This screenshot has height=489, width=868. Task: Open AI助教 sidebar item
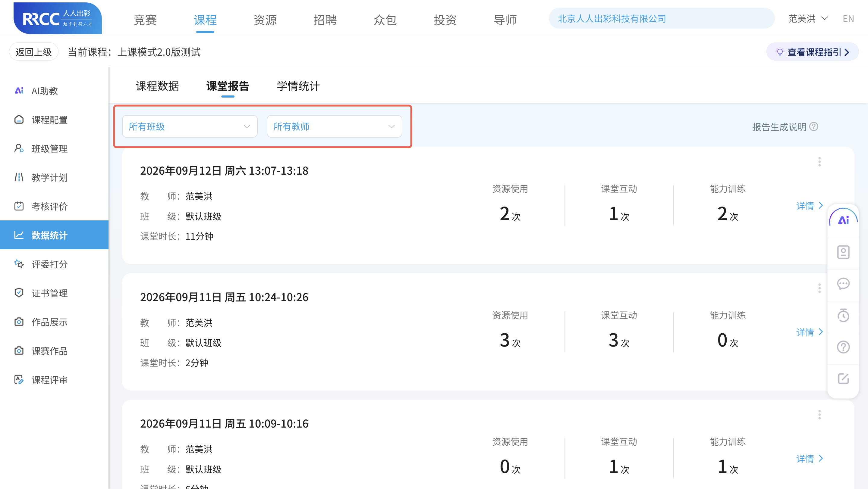pyautogui.click(x=54, y=91)
